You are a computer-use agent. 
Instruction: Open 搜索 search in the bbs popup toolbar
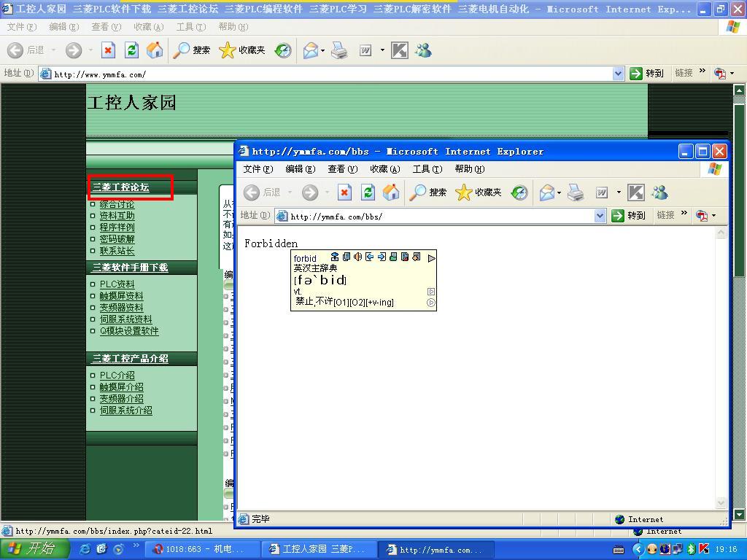428,192
